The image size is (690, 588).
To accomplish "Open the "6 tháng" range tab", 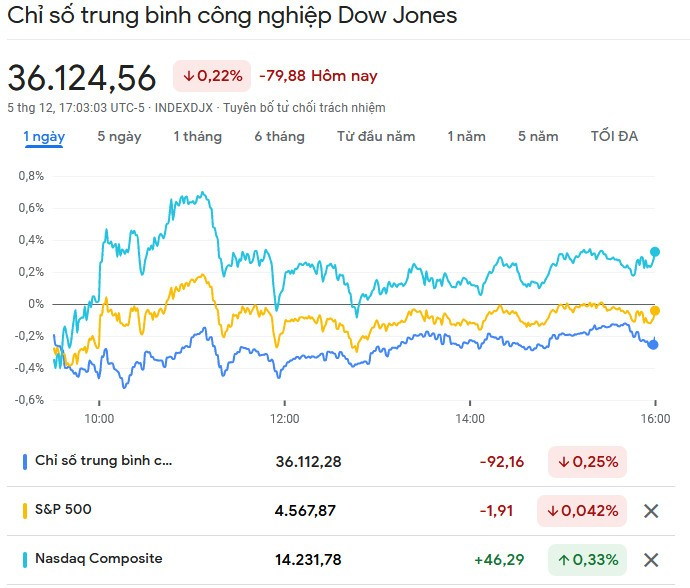I will tap(279, 137).
